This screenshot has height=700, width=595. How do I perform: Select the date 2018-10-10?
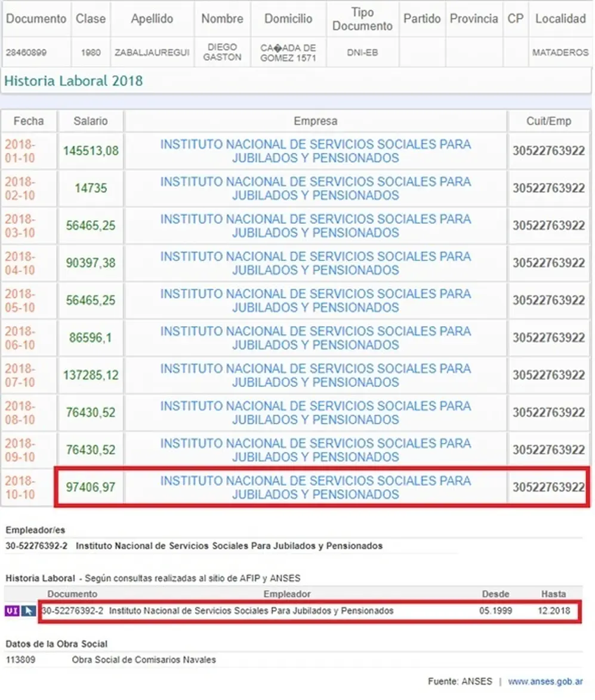click(20, 487)
